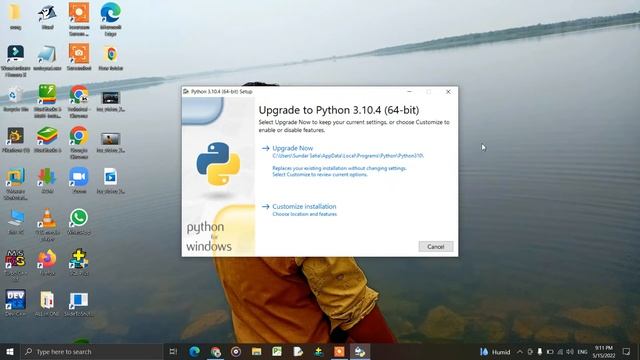Click the Type here to search box
This screenshot has width=640, height=360.
(92, 351)
